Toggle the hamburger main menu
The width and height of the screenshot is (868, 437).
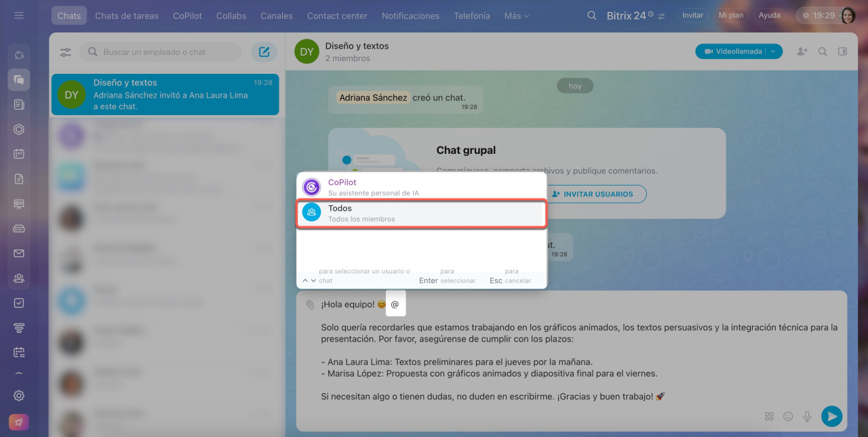19,16
